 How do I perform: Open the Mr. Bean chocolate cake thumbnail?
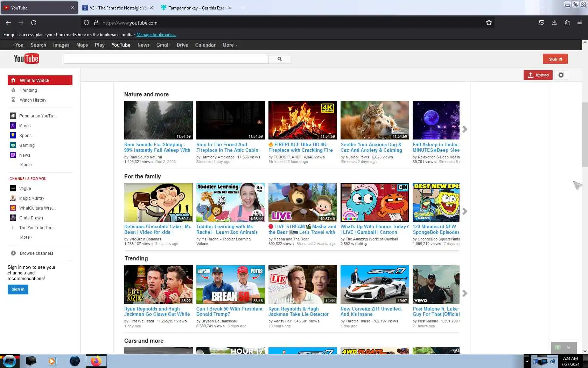click(x=158, y=202)
